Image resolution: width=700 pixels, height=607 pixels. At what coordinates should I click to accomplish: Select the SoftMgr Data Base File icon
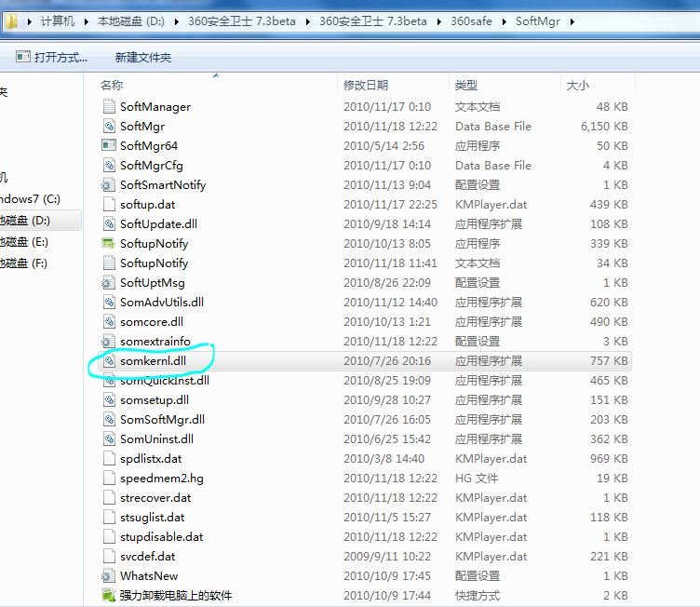(109, 127)
